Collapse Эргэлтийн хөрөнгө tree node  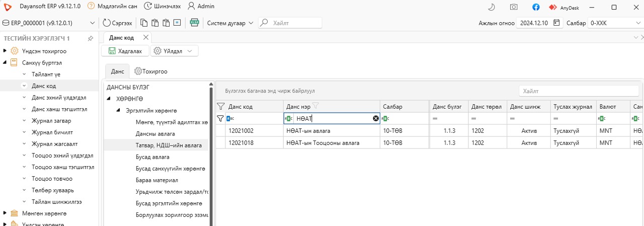point(119,110)
